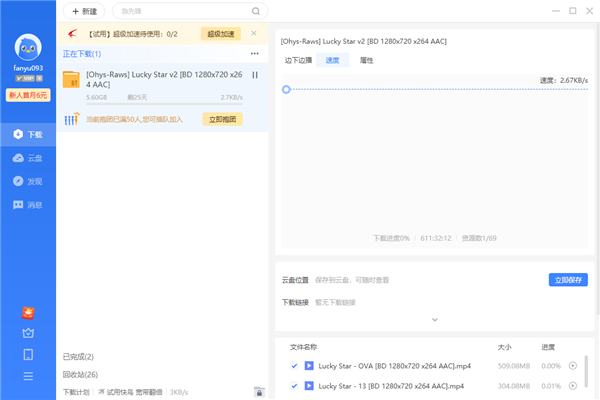This screenshot has height=400, width=600.
Task: Dismiss the trial acceleration banner
Action: pyautogui.click(x=254, y=33)
